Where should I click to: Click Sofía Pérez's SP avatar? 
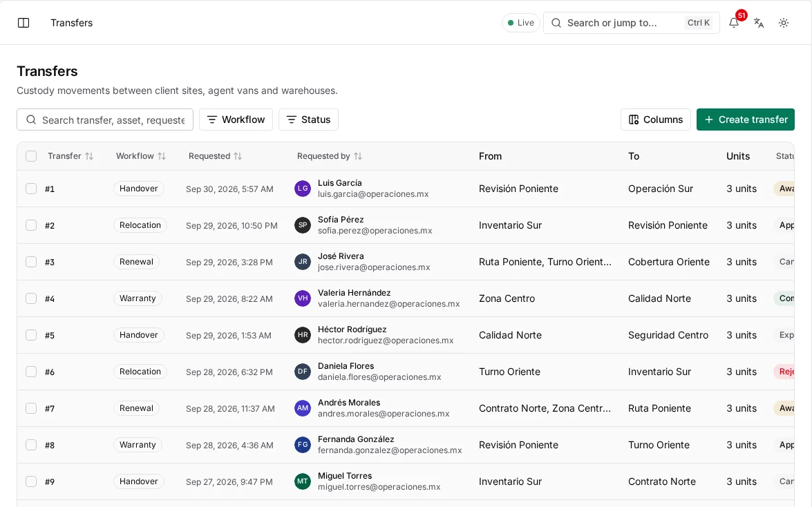tap(303, 225)
